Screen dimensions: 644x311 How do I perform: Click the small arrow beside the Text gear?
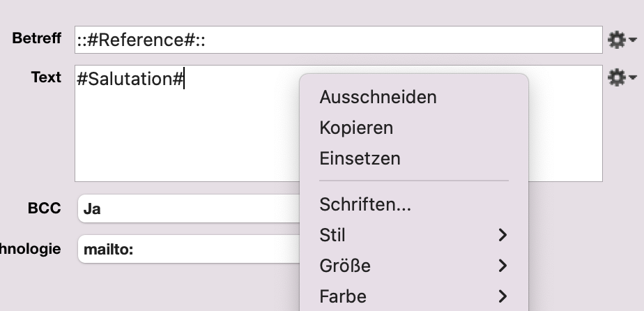pos(633,77)
